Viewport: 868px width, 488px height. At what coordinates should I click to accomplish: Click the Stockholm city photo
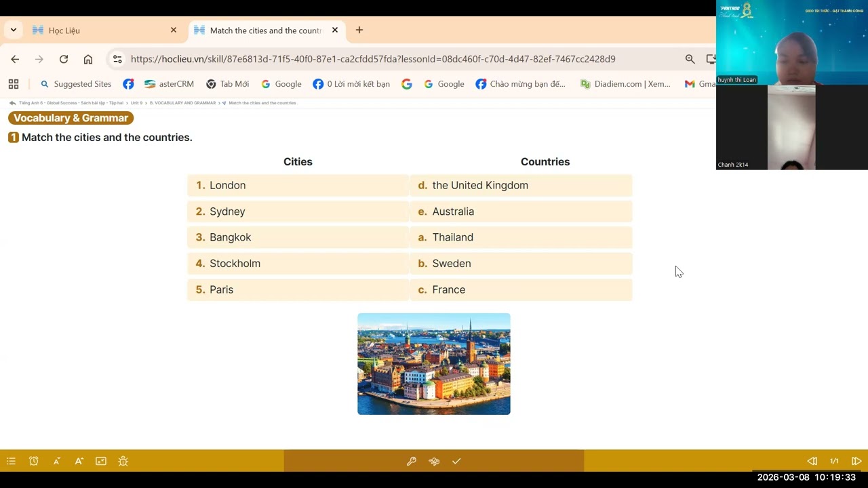pos(434,364)
